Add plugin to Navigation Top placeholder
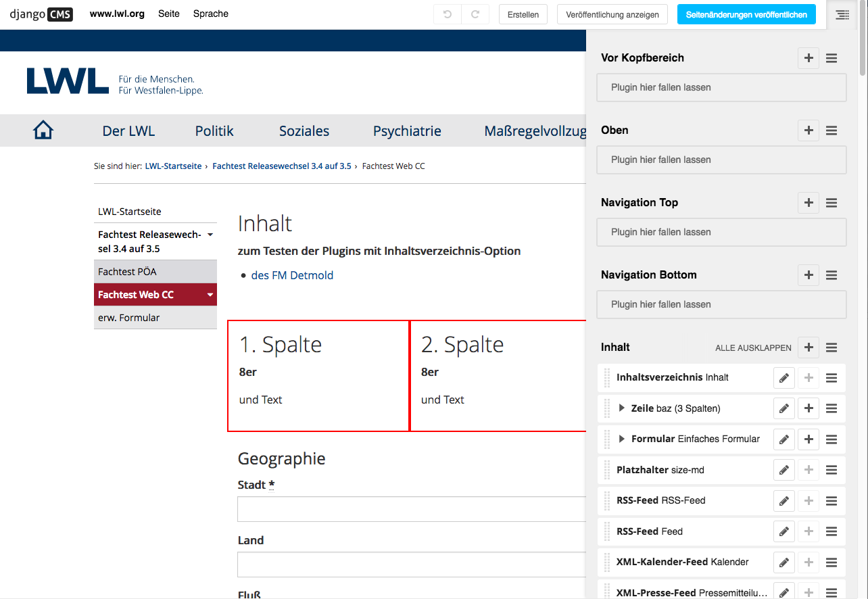Image resolution: width=868 pixels, height=599 pixels. (809, 203)
